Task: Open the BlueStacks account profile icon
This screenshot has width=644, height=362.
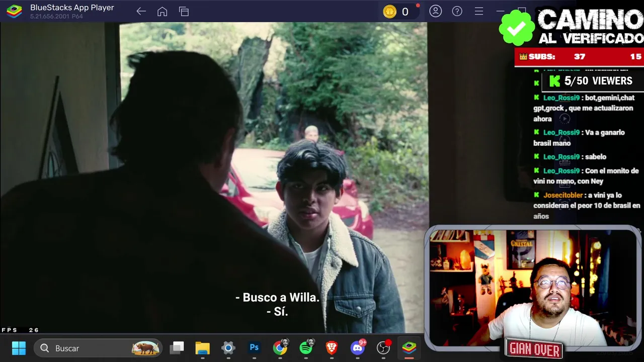Action: [x=435, y=11]
